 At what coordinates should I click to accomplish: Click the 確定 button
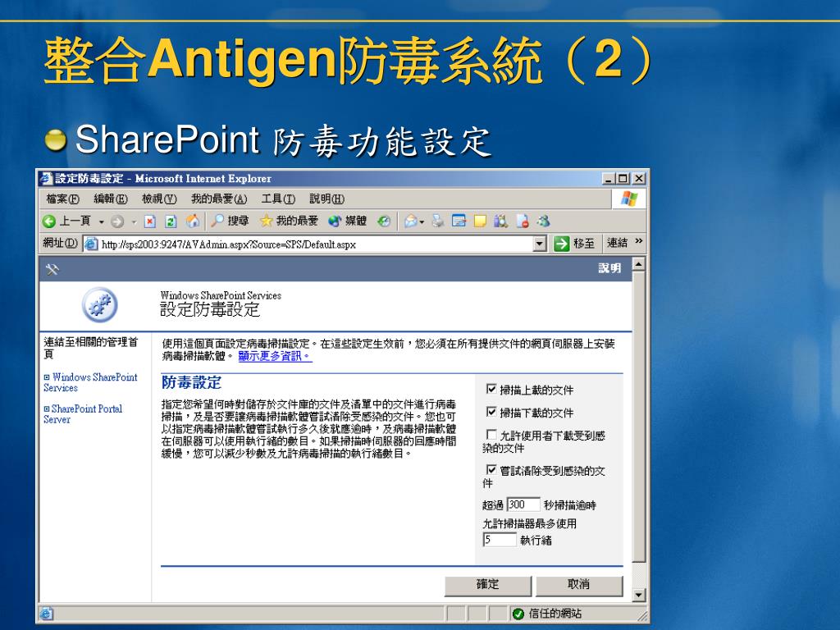click(x=488, y=585)
